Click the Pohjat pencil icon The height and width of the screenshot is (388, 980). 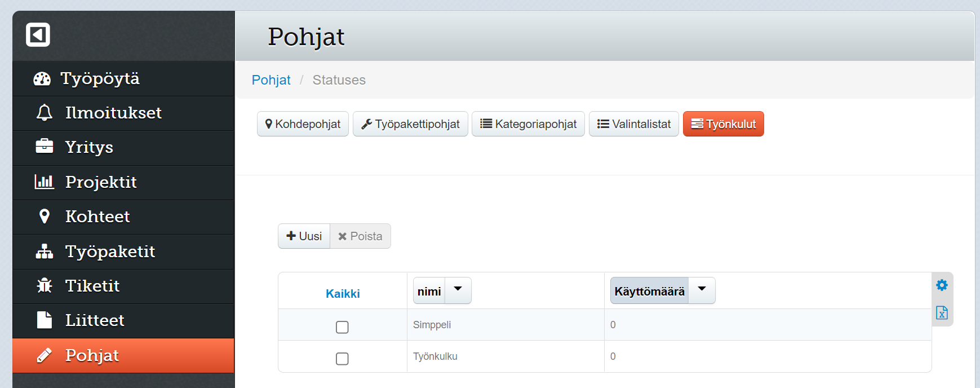point(44,355)
